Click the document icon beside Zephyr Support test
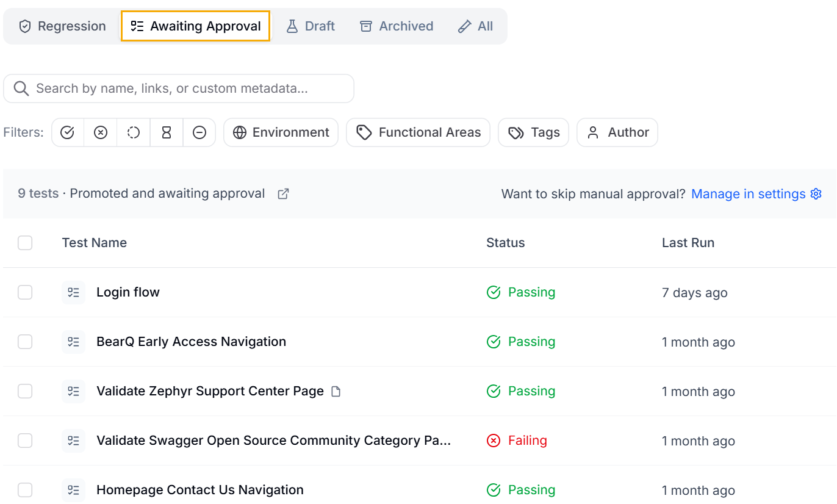This screenshot has width=837, height=504. [x=336, y=392]
